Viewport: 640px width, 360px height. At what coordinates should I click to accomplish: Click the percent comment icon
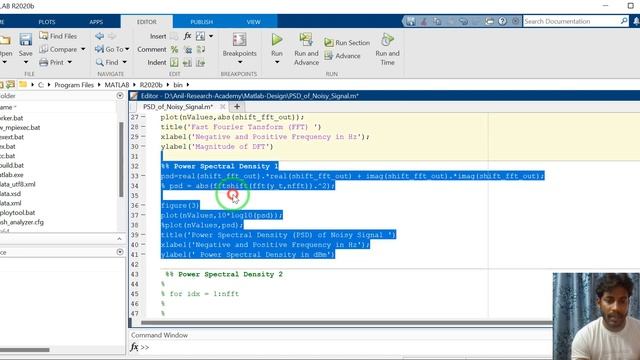click(x=174, y=49)
